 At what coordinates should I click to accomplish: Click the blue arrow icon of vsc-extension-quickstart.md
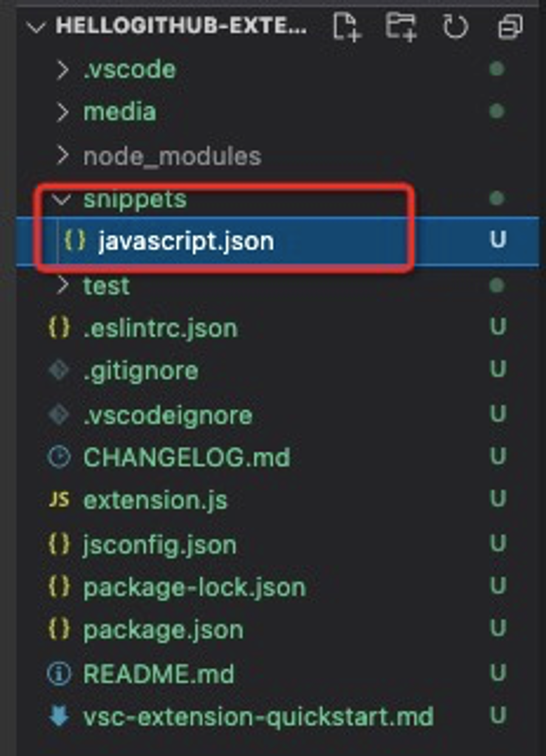click(59, 716)
